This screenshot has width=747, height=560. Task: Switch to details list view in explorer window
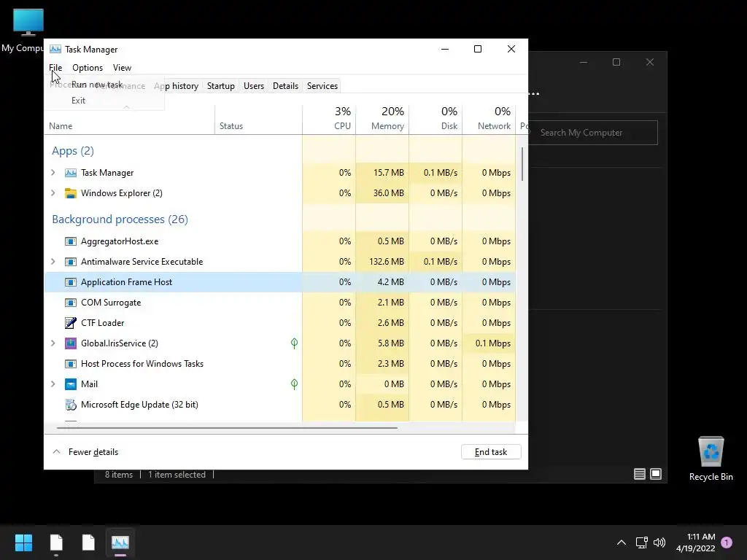click(640, 474)
